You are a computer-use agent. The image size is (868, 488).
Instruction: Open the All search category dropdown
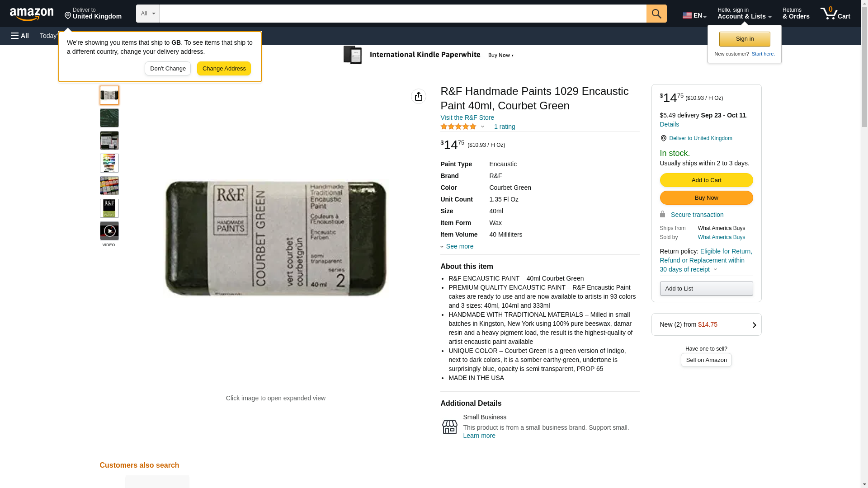click(148, 14)
